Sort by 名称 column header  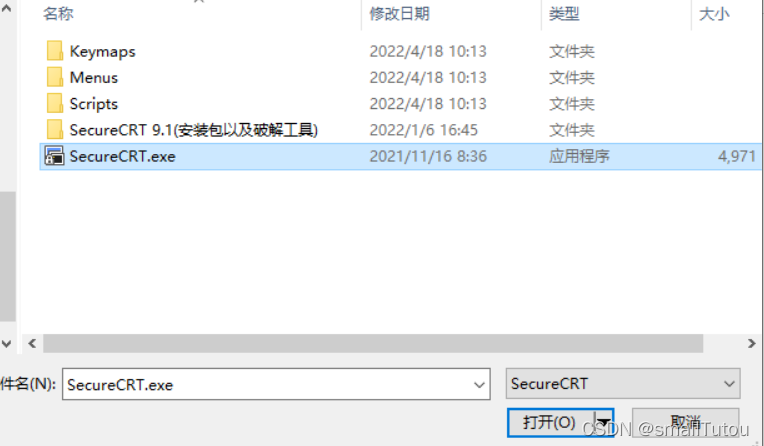point(58,14)
